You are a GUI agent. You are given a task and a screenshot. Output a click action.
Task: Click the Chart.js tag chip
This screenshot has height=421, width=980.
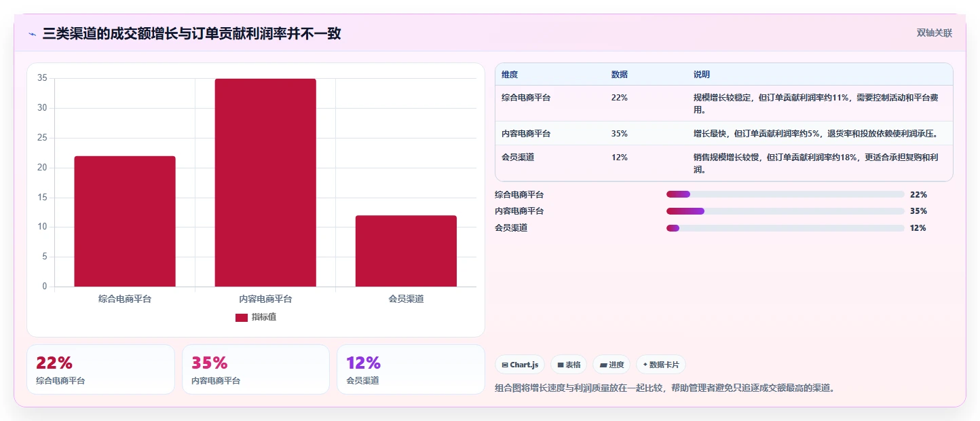[x=520, y=365]
